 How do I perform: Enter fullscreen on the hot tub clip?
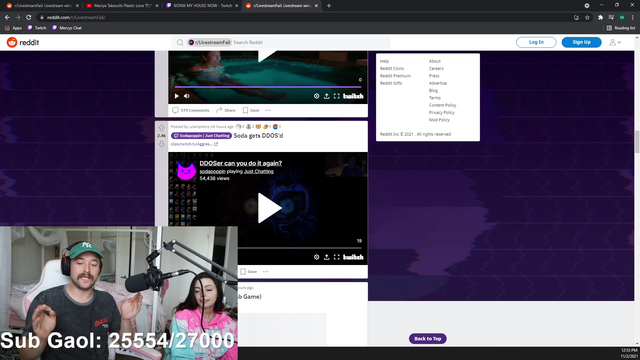[x=337, y=96]
